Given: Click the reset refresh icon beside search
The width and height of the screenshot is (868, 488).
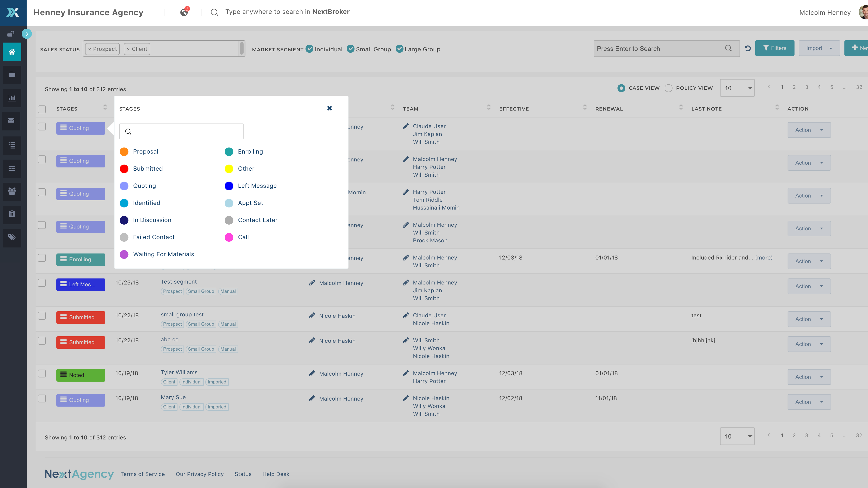Looking at the screenshot, I should pyautogui.click(x=747, y=49).
